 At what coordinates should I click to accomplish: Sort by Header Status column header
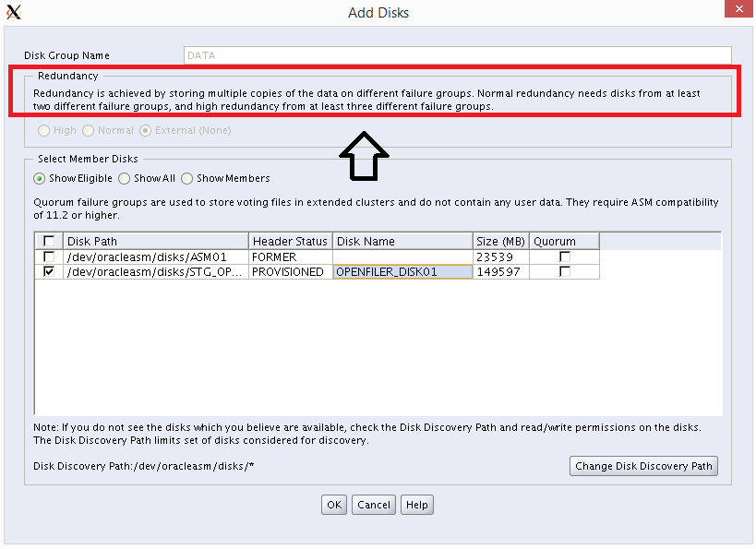[x=291, y=241]
